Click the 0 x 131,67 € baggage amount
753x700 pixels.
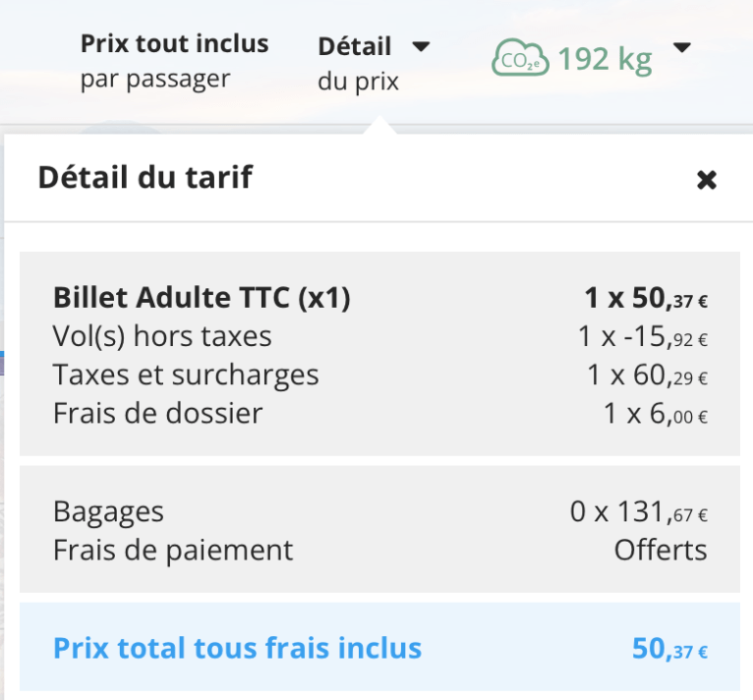point(638,511)
